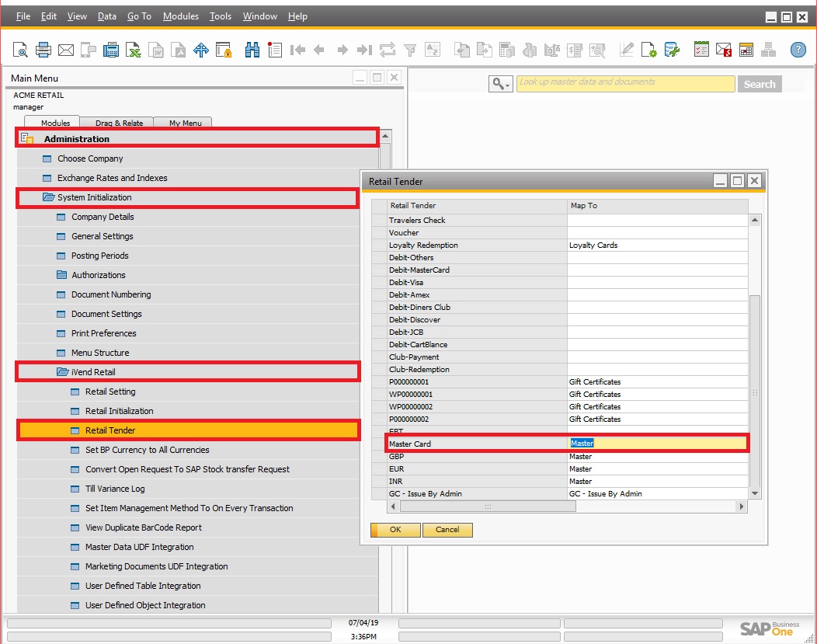Open Help with question mark icon
This screenshot has height=644, width=817.
pos(798,50)
